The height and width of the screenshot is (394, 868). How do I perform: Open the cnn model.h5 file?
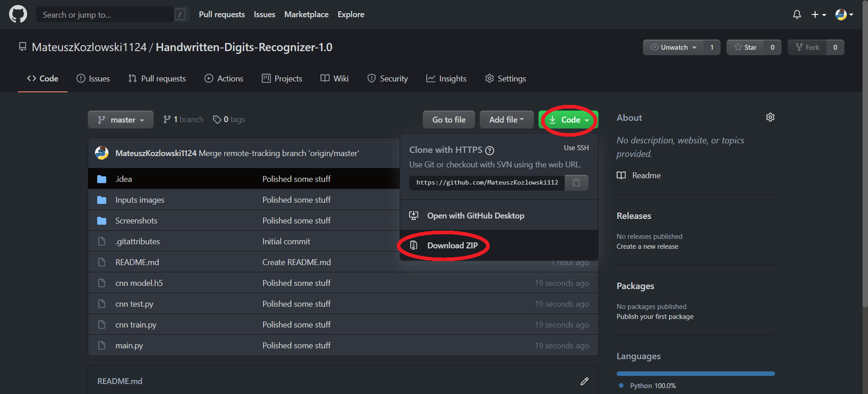pyautogui.click(x=139, y=283)
